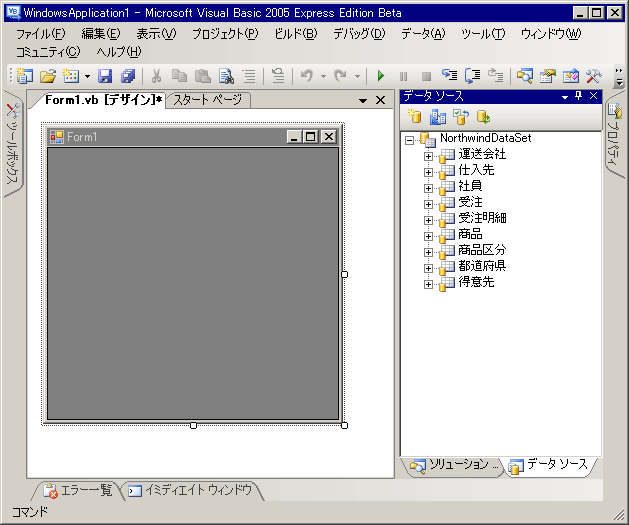Select NorthwindDataSet in the data sources tree
Viewport: 629px width, 525px height.
pos(485,138)
